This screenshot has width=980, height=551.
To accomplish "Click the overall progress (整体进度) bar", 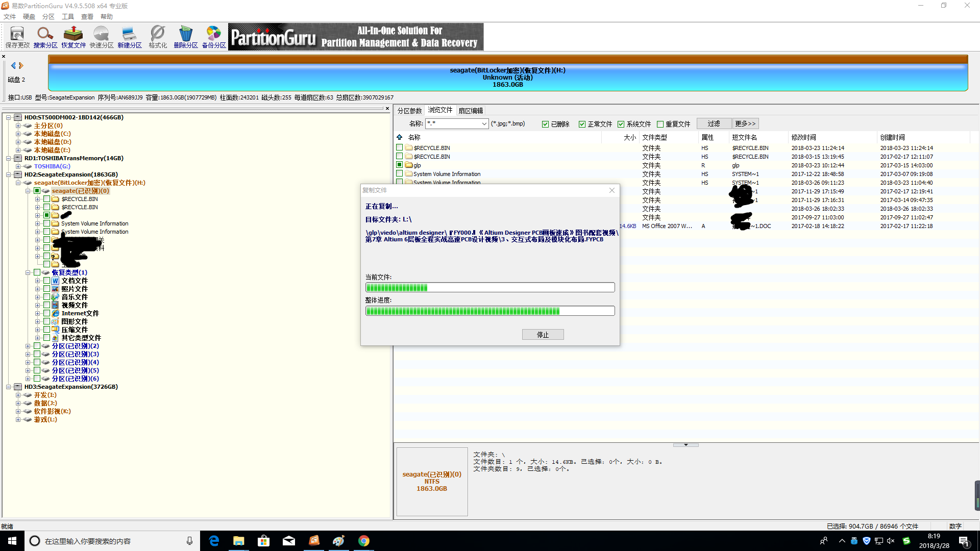I will pyautogui.click(x=490, y=311).
